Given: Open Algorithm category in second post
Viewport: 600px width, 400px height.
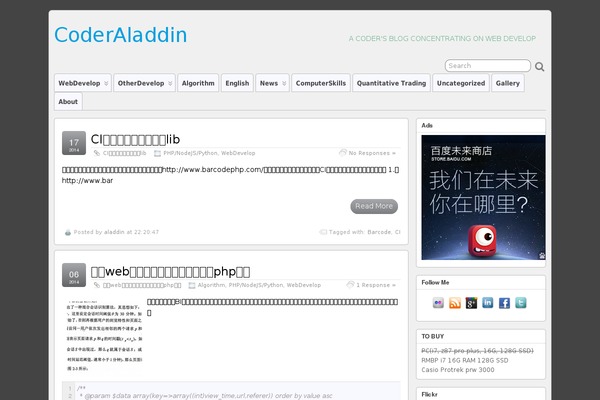Looking at the screenshot, I should point(212,285).
